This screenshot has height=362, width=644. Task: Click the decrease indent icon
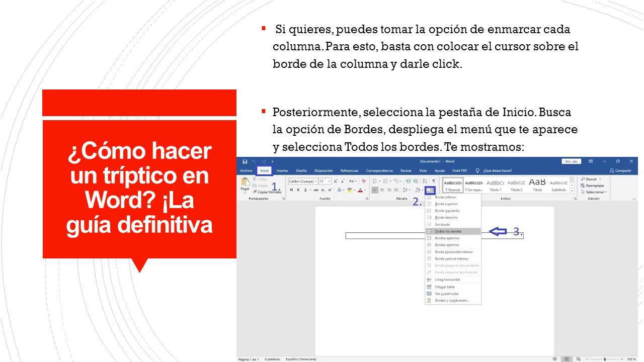pyautogui.click(x=408, y=182)
